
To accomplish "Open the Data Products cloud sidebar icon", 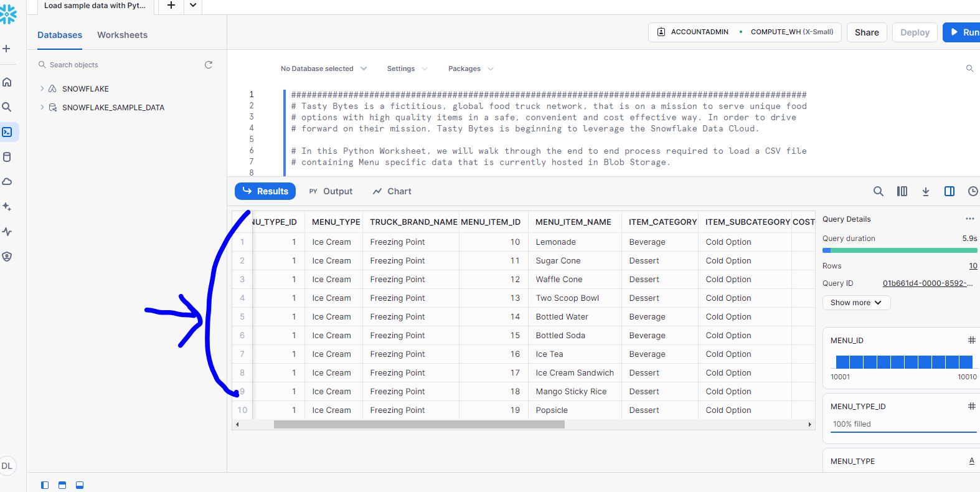I will [7, 182].
